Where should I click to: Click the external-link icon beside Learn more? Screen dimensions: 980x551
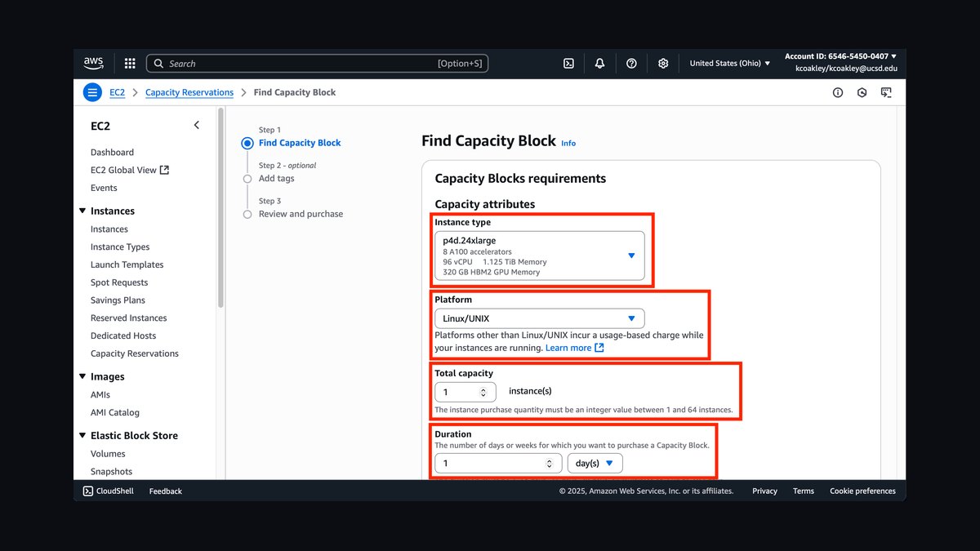(x=599, y=348)
